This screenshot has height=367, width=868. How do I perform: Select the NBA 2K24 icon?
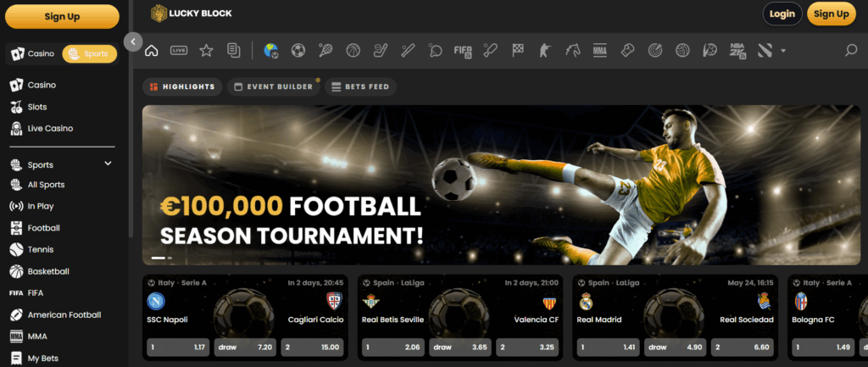click(x=737, y=50)
